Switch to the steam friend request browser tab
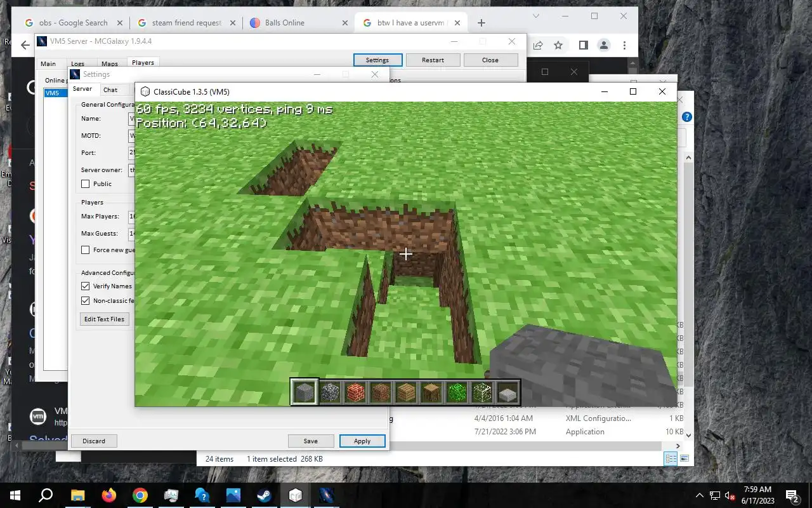812x508 pixels. 186,23
